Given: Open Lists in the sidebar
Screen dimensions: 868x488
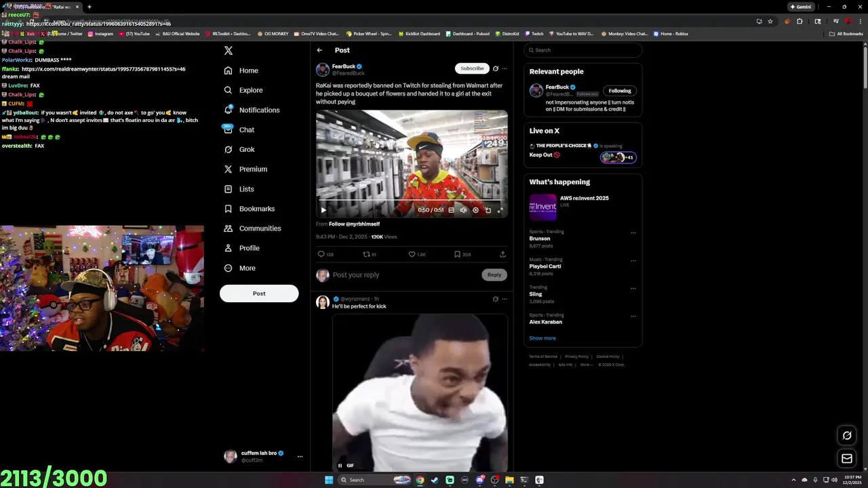Looking at the screenshot, I should pyautogui.click(x=239, y=189).
